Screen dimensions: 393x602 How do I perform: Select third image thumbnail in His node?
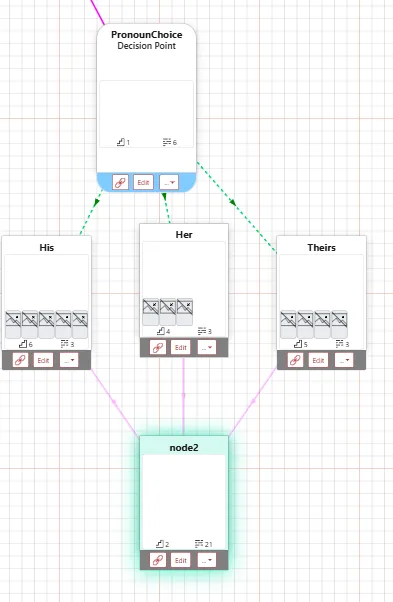click(46, 324)
